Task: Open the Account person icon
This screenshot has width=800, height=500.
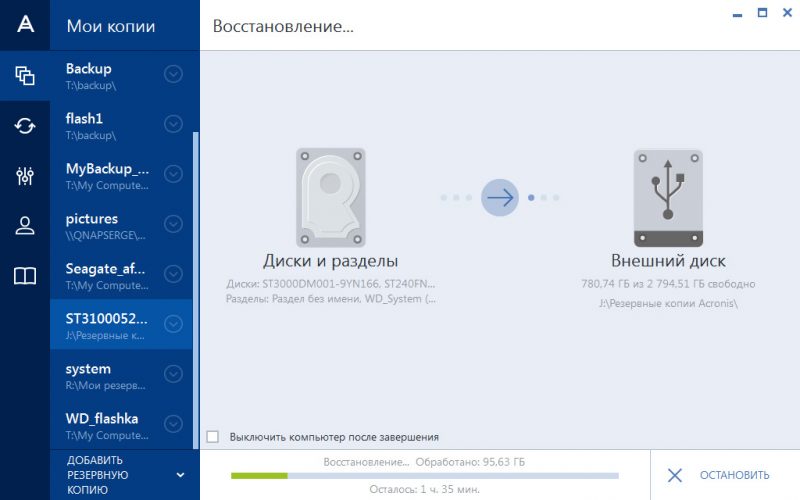Action: click(25, 226)
